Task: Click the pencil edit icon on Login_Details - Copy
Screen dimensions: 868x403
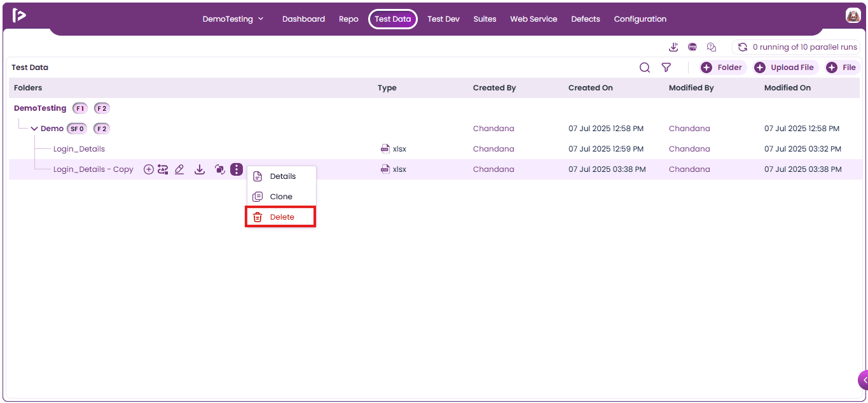Action: pos(179,169)
